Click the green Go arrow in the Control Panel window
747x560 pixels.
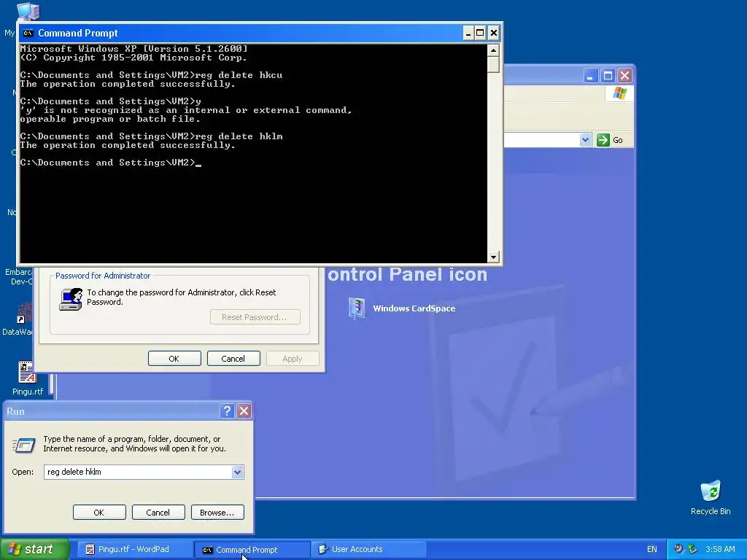click(603, 140)
